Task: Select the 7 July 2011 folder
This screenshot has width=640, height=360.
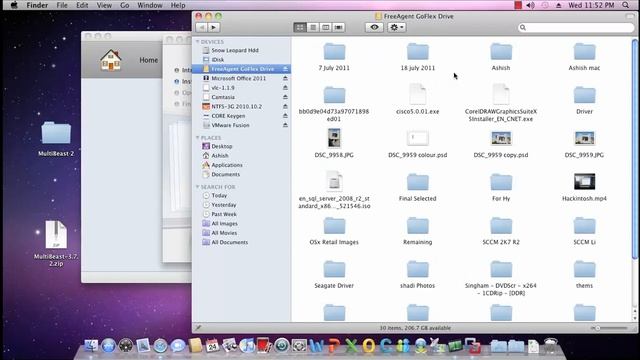Action: coord(334,52)
